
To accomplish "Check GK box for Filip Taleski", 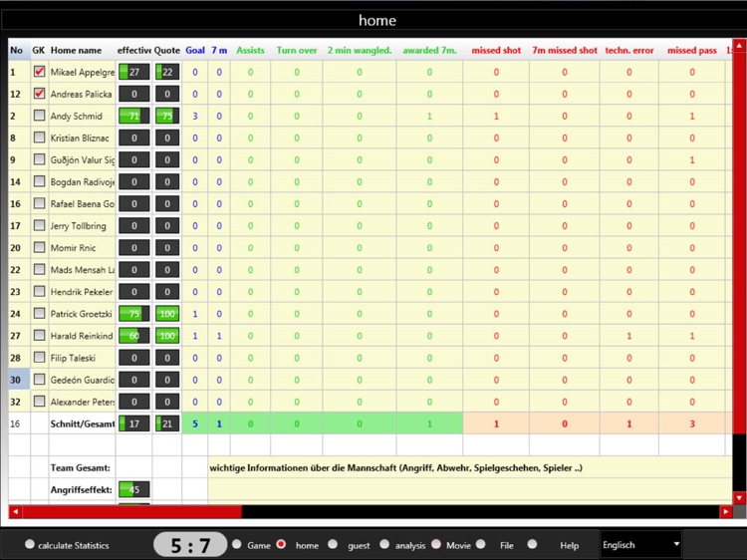I will point(40,358).
